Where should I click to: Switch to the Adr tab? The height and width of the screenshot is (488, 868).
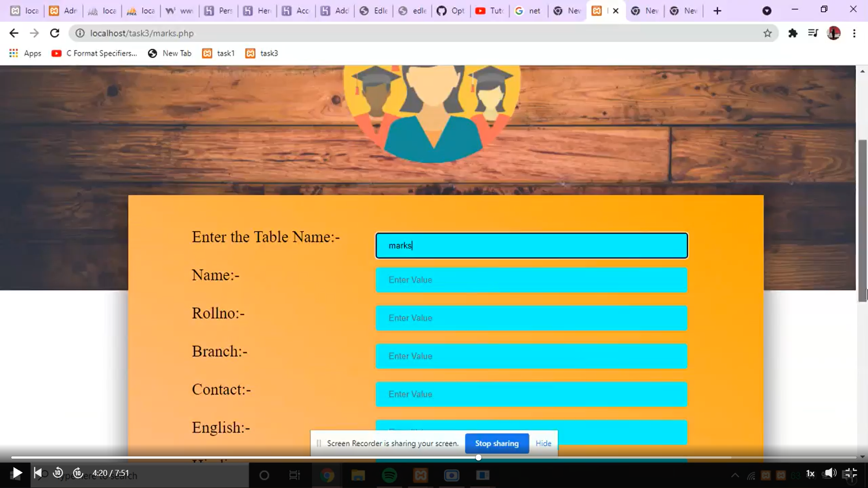[x=63, y=10]
